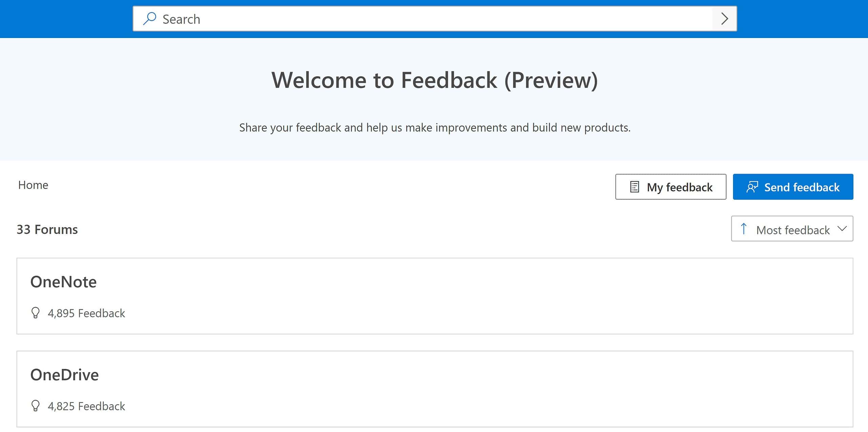Submit search with the arrow button
The image size is (868, 432).
(x=725, y=19)
